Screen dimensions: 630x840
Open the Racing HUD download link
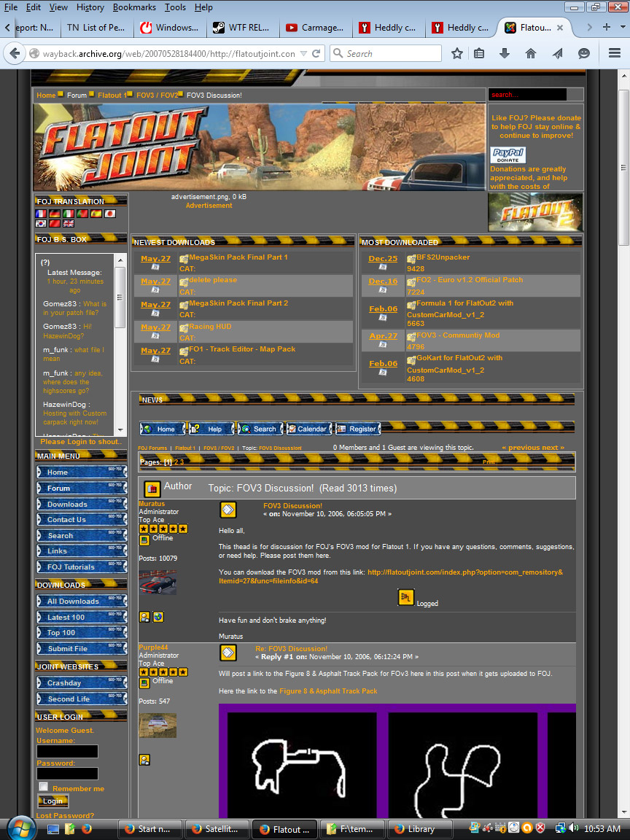[210, 326]
